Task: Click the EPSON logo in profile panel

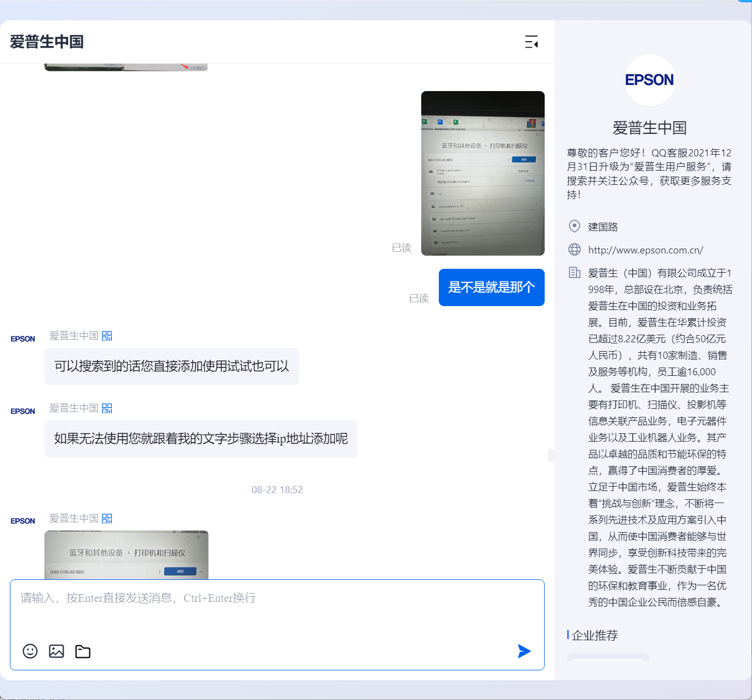Action: (649, 80)
